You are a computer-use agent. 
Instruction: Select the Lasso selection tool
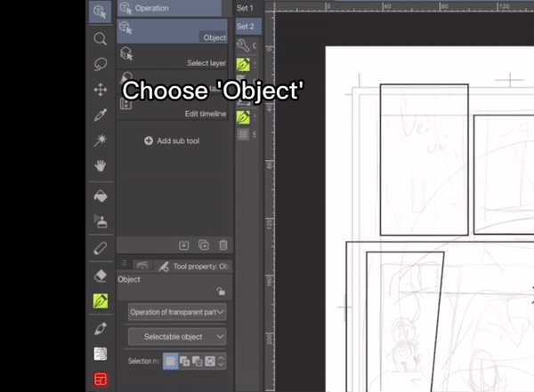pyautogui.click(x=100, y=64)
